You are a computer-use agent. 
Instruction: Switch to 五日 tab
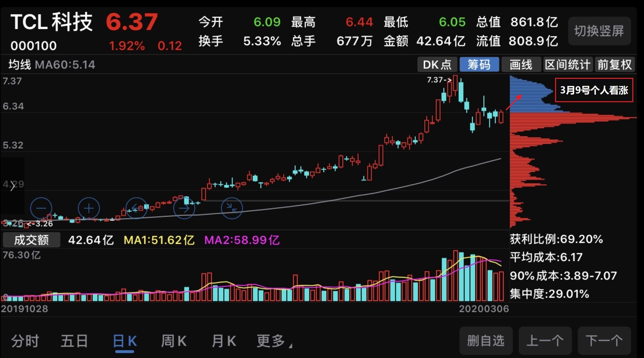tap(75, 341)
